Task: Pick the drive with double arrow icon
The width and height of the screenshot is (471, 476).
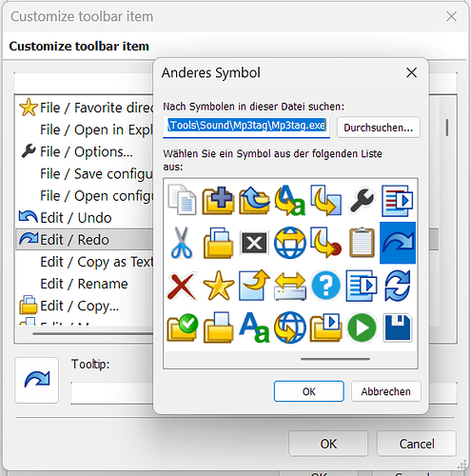Action: pyautogui.click(x=290, y=286)
